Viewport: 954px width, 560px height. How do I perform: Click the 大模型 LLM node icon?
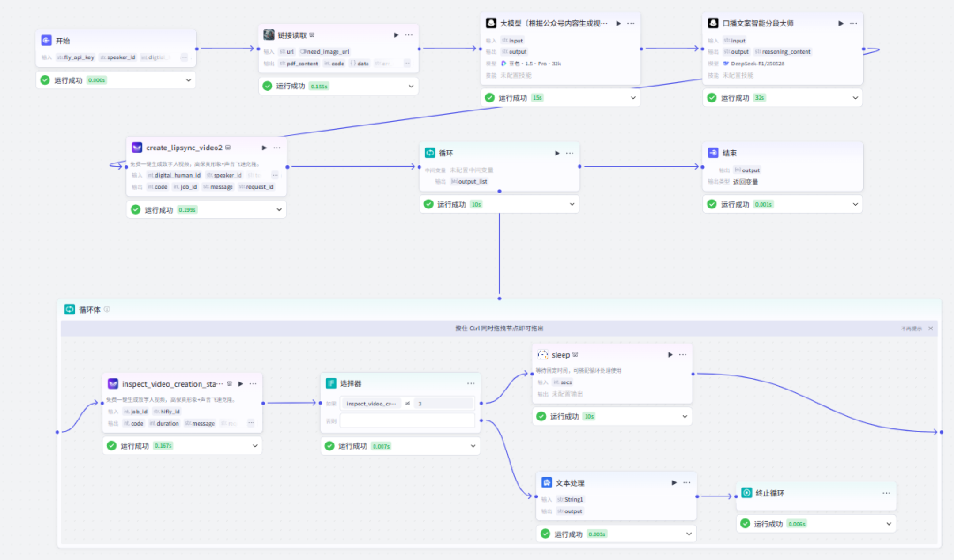pos(492,23)
